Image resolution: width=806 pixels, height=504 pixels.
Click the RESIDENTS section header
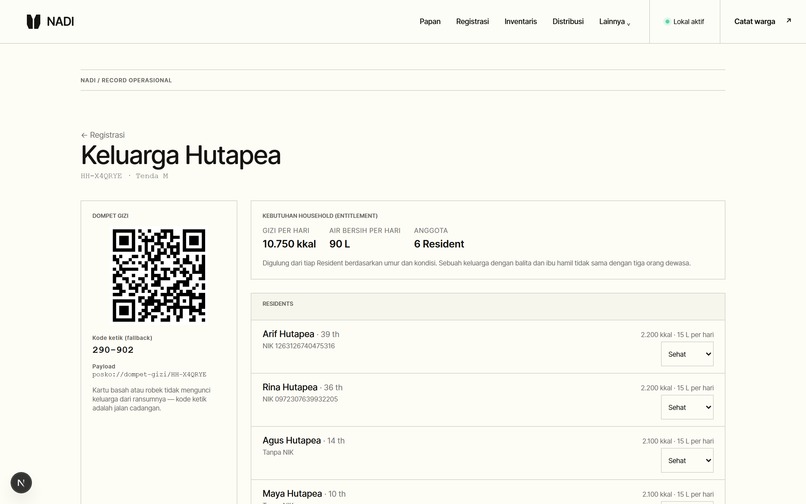[x=488, y=307]
